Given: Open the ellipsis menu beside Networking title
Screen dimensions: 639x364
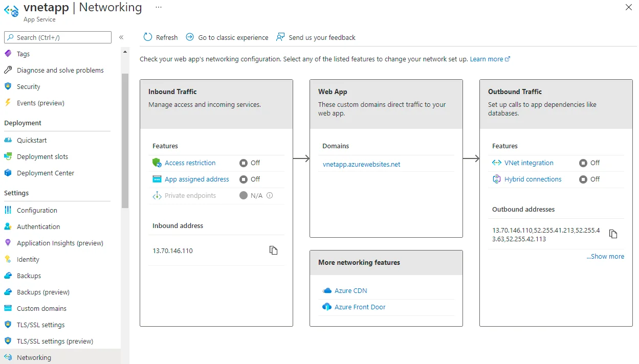Looking at the screenshot, I should (x=159, y=7).
